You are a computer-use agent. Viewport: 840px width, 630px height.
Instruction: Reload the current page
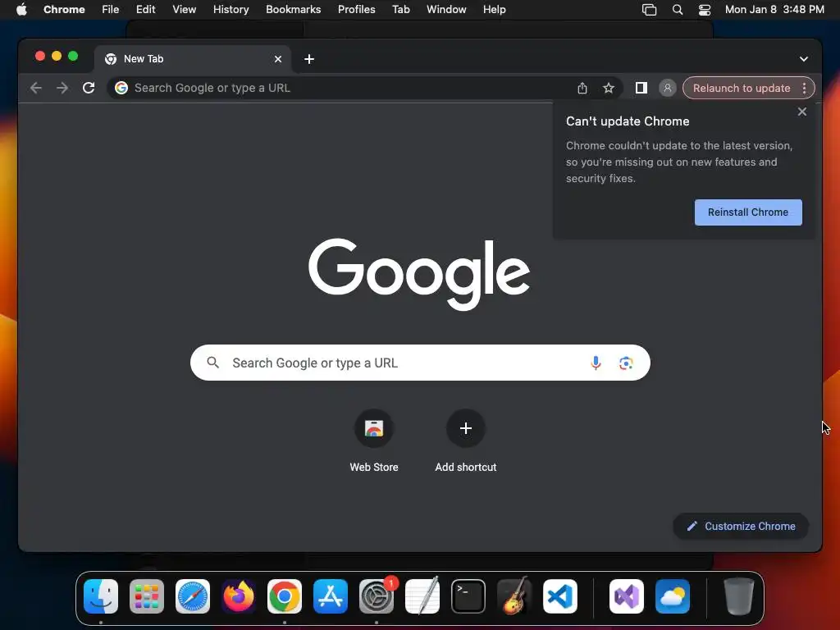[89, 88]
